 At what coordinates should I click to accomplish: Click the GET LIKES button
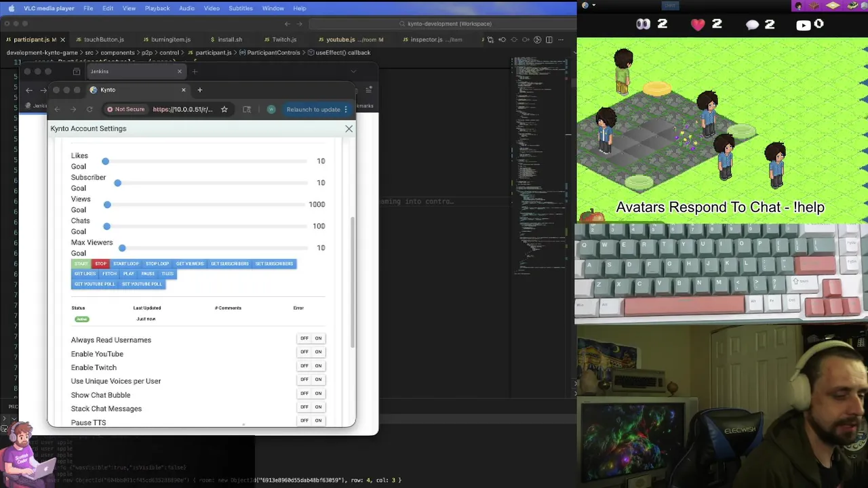pos(85,274)
